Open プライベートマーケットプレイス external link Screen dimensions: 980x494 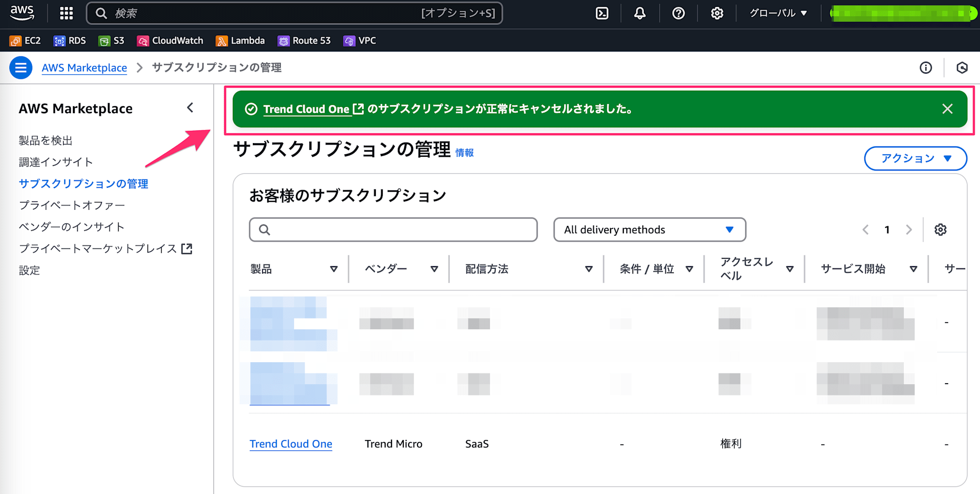pyautogui.click(x=106, y=248)
